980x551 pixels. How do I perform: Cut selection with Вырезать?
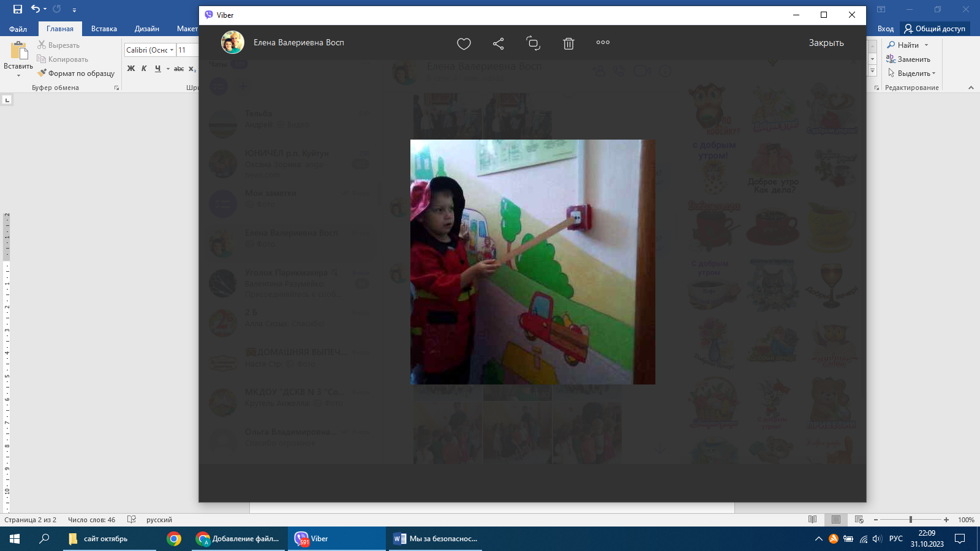(59, 45)
